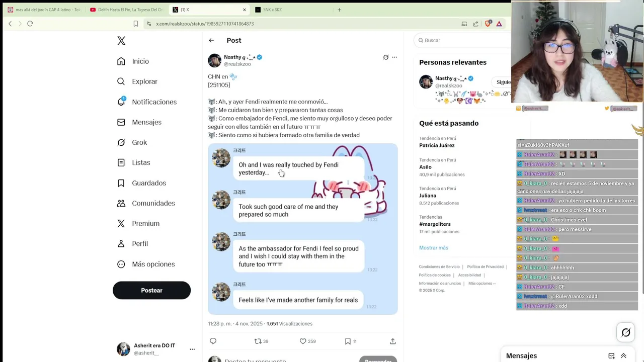Click the Buscar search field
The height and width of the screenshot is (362, 644).
(463, 40)
